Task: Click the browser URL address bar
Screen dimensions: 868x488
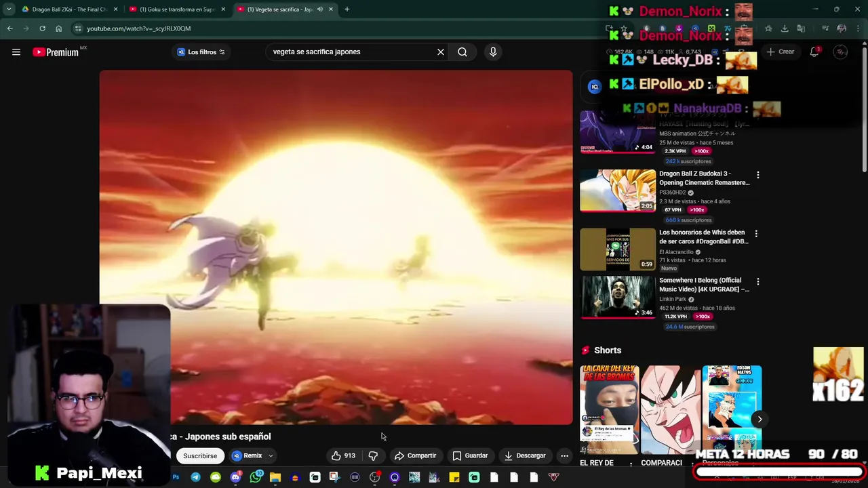Action: [x=339, y=28]
